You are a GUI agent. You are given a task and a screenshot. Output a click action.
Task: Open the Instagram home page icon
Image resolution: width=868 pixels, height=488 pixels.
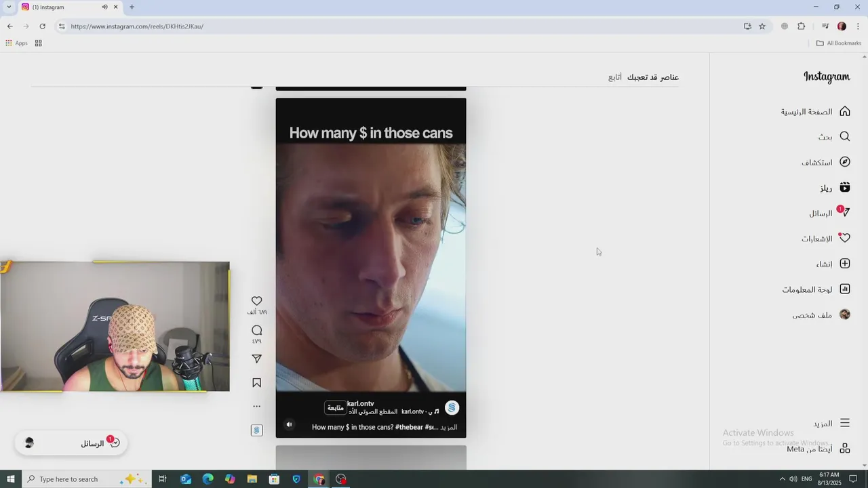845,111
